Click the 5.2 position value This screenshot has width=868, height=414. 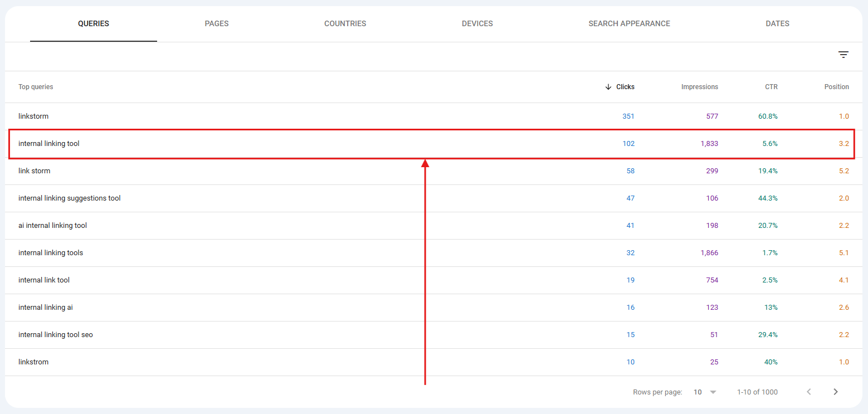point(844,171)
